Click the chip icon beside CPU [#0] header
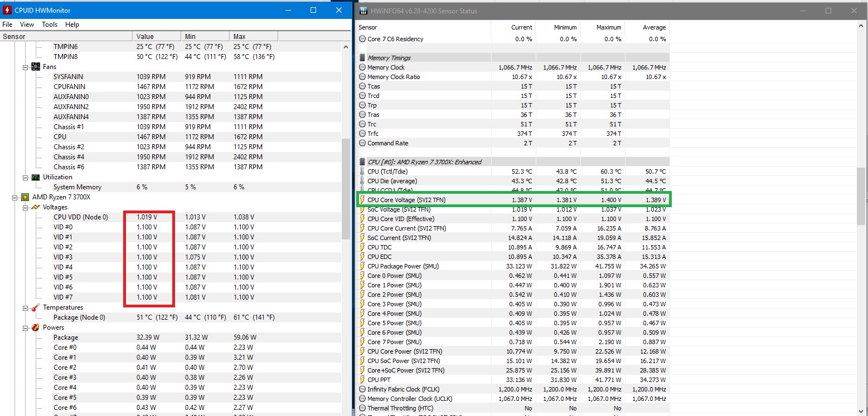This screenshot has width=868, height=416. (x=362, y=162)
